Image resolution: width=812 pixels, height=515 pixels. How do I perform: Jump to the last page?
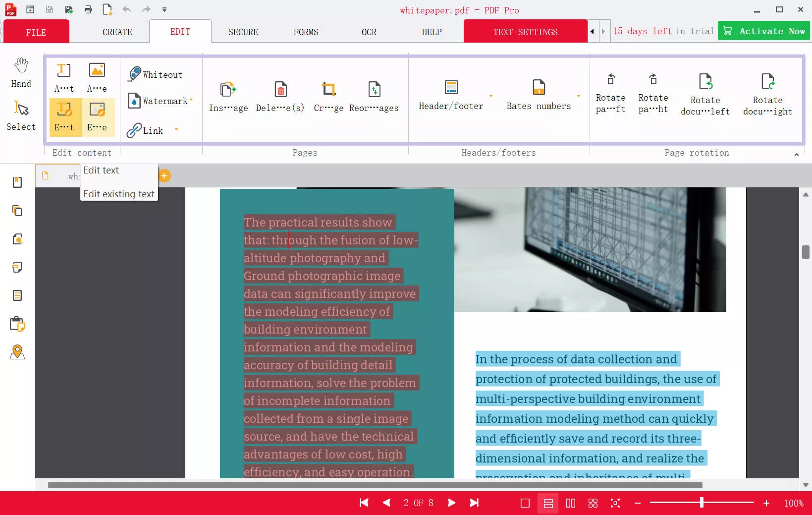474,503
